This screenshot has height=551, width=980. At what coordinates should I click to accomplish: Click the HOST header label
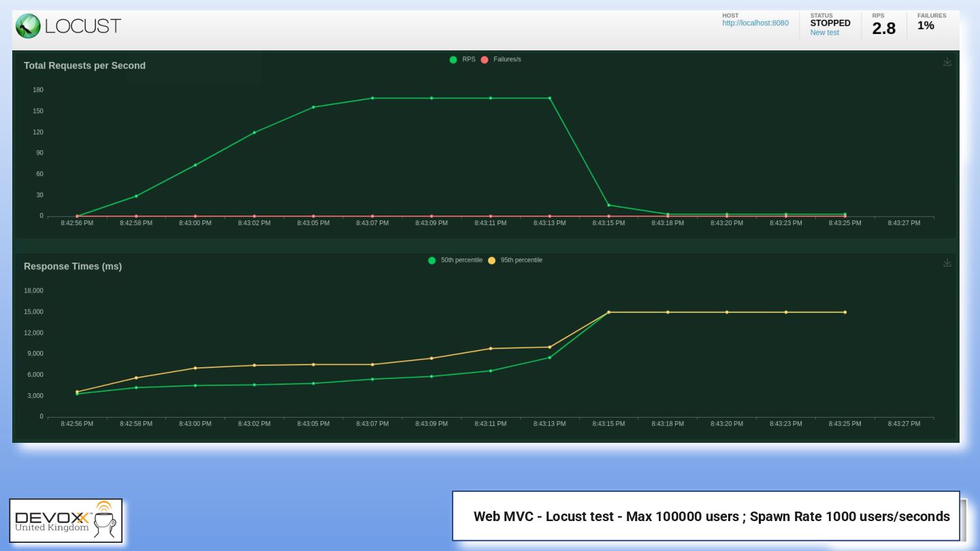730,15
